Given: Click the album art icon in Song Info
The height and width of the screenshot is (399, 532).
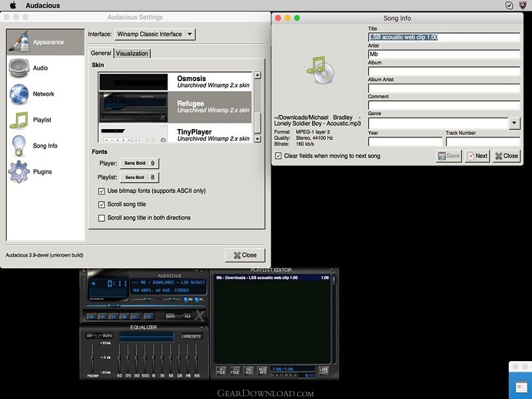Looking at the screenshot, I should pos(321,70).
